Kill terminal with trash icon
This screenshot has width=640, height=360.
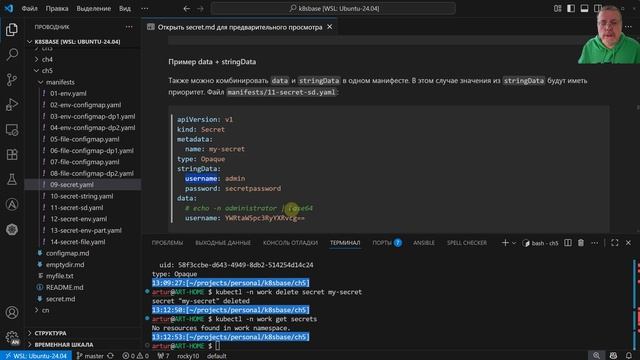[581, 243]
